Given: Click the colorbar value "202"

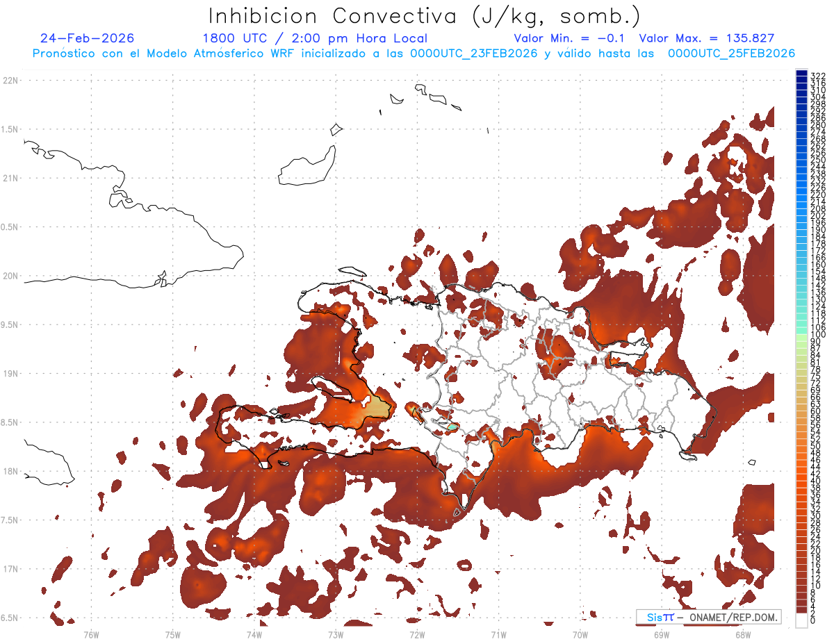Looking at the screenshot, I should [818, 215].
